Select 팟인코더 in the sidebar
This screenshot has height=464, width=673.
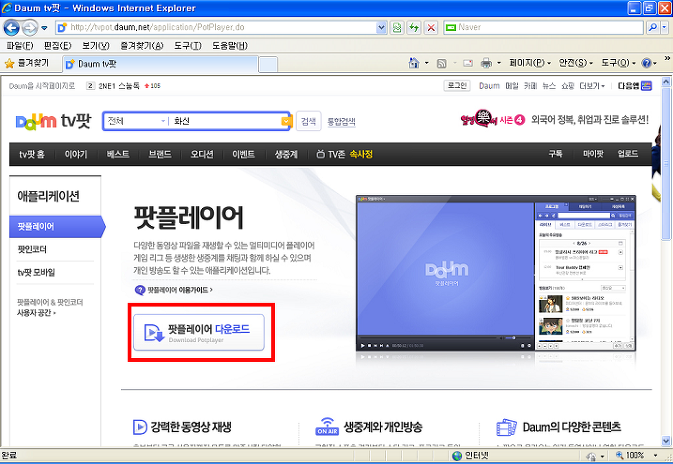click(32, 249)
